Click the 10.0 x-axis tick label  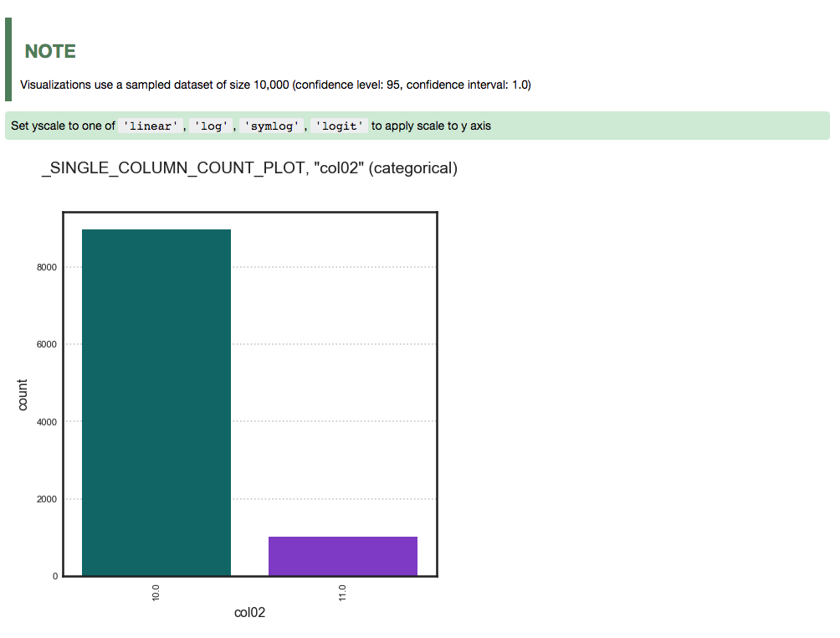(x=156, y=593)
